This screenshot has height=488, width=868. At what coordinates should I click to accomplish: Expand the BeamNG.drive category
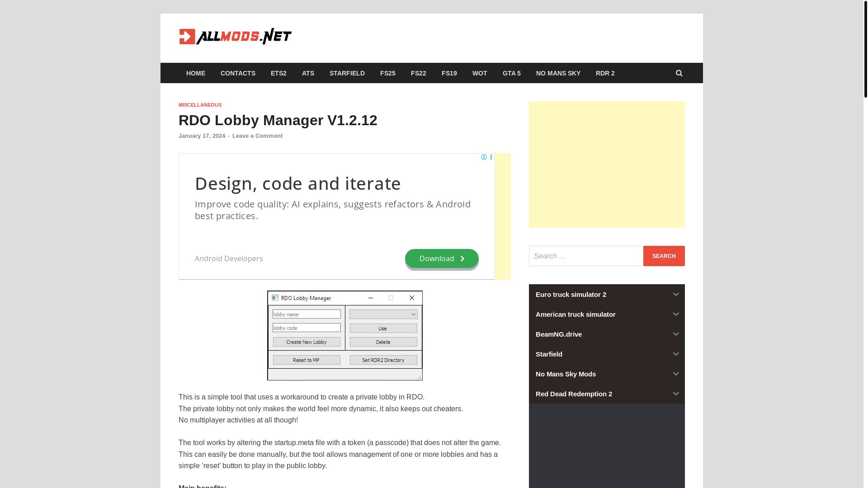point(676,334)
